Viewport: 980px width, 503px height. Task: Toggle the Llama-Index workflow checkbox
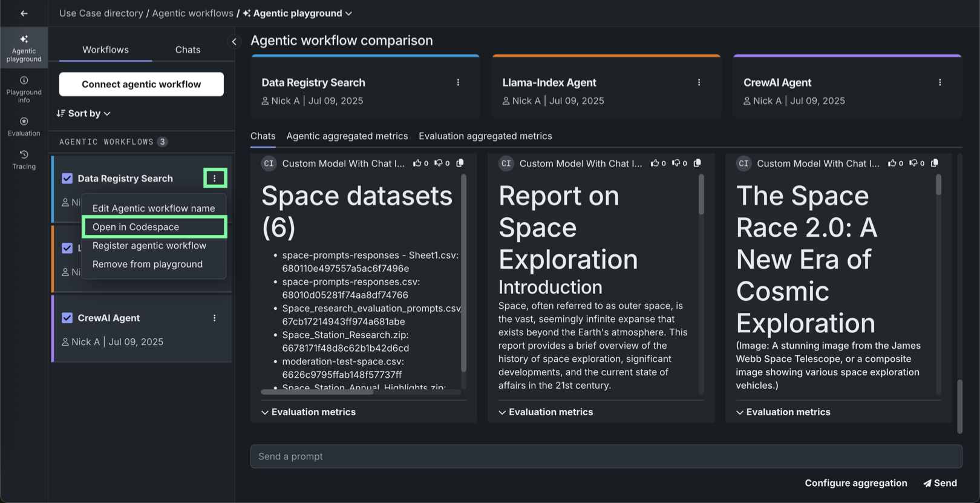point(67,248)
